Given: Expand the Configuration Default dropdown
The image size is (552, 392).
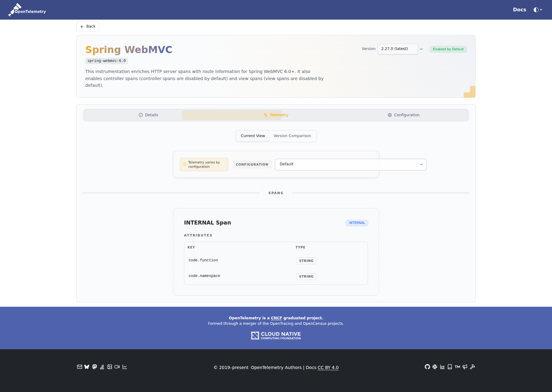Looking at the screenshot, I should pyautogui.click(x=351, y=164).
